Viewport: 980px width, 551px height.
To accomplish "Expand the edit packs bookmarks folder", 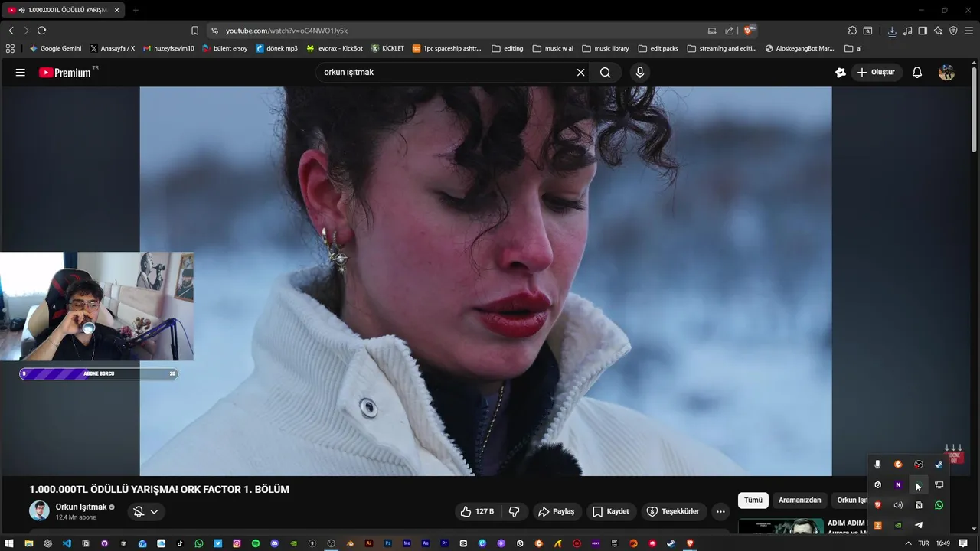I will pyautogui.click(x=658, y=48).
